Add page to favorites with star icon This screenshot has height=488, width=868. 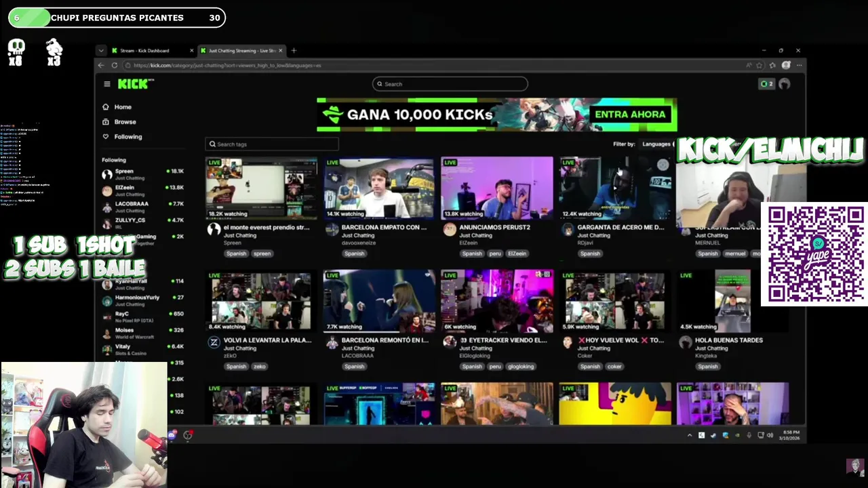pos(759,65)
